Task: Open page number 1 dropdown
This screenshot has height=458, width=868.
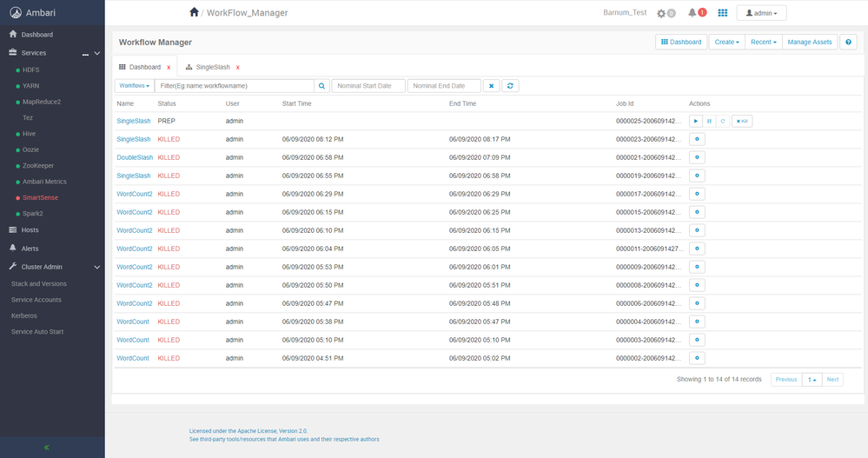Action: 812,380
